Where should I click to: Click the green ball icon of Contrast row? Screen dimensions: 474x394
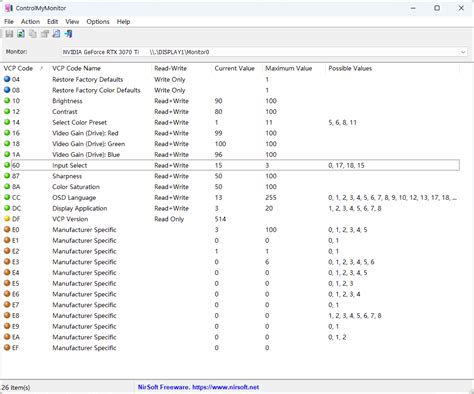tap(7, 111)
